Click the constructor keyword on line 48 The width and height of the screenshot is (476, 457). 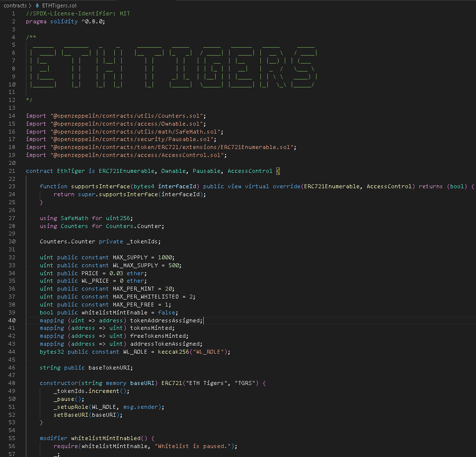coord(60,382)
